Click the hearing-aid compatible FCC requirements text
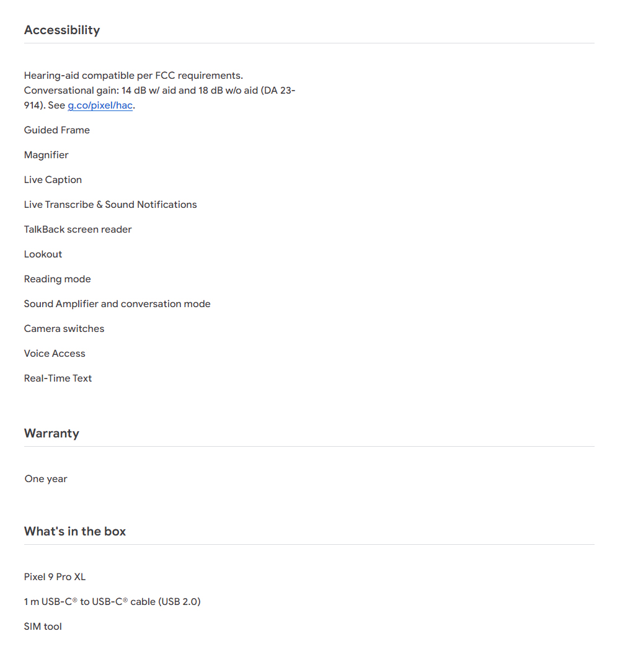 coord(133,76)
